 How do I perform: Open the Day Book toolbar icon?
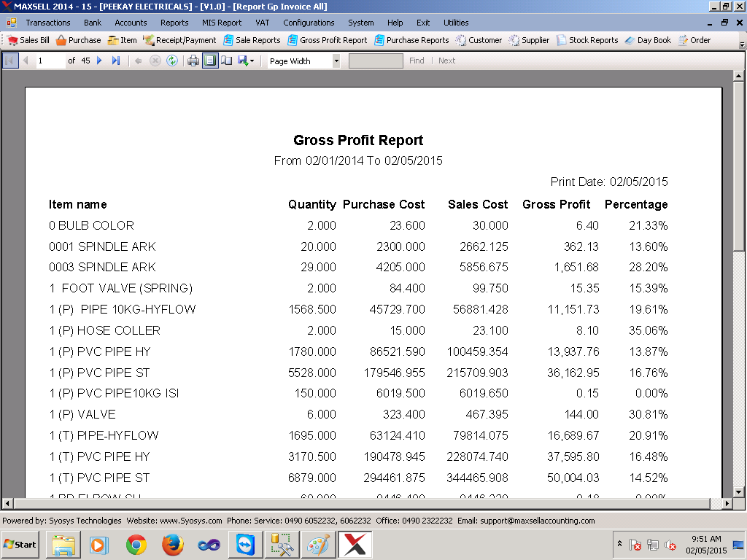coord(630,41)
